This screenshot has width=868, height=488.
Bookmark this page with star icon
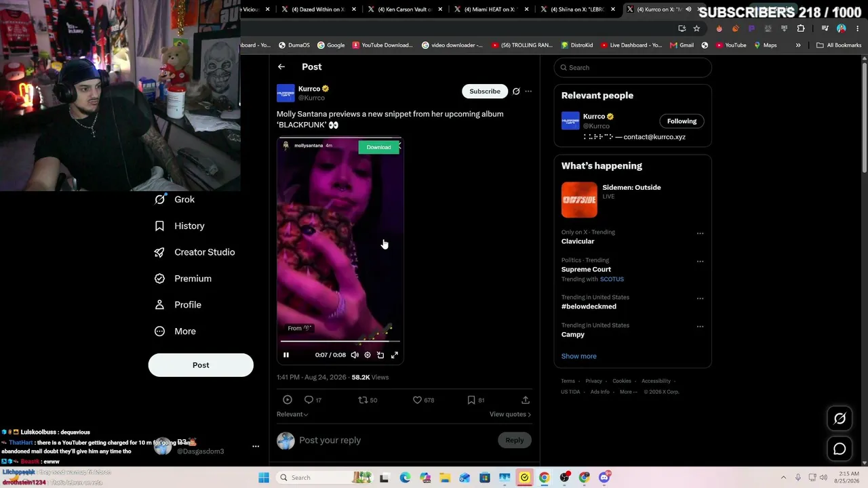tap(696, 28)
